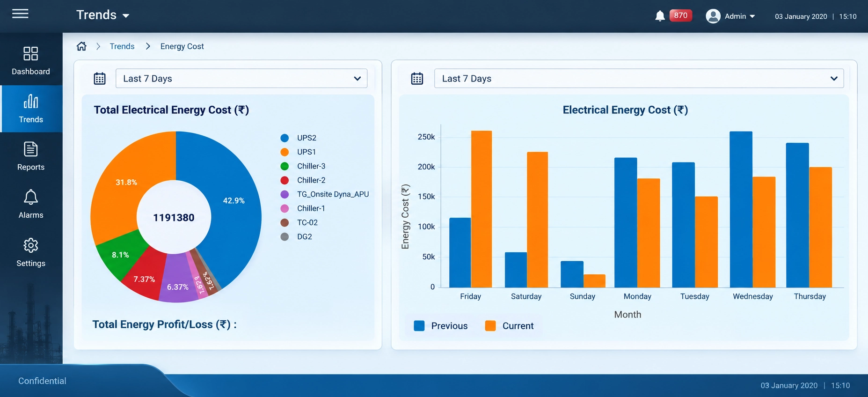The height and width of the screenshot is (397, 868).
Task: Click Sunday's blue Previous bar
Action: coord(572,274)
